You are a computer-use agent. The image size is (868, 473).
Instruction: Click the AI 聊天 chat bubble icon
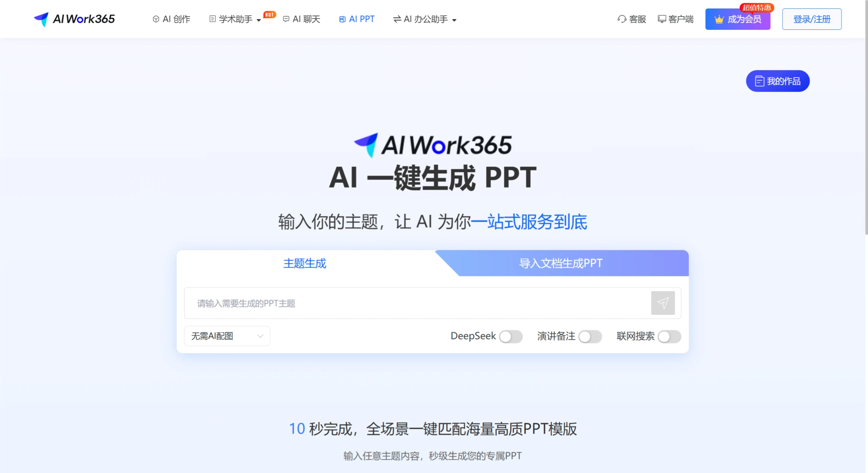(286, 19)
